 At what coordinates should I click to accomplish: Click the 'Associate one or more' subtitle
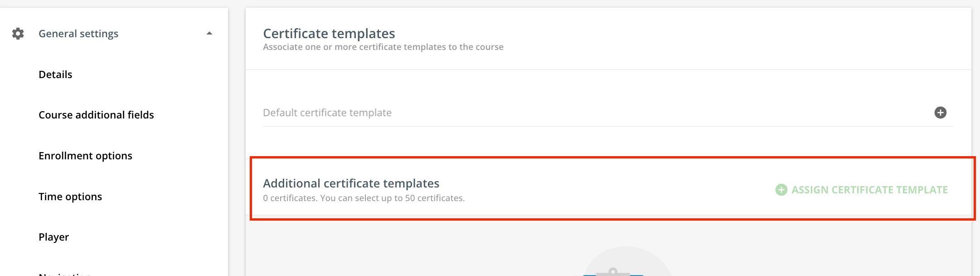click(x=383, y=47)
